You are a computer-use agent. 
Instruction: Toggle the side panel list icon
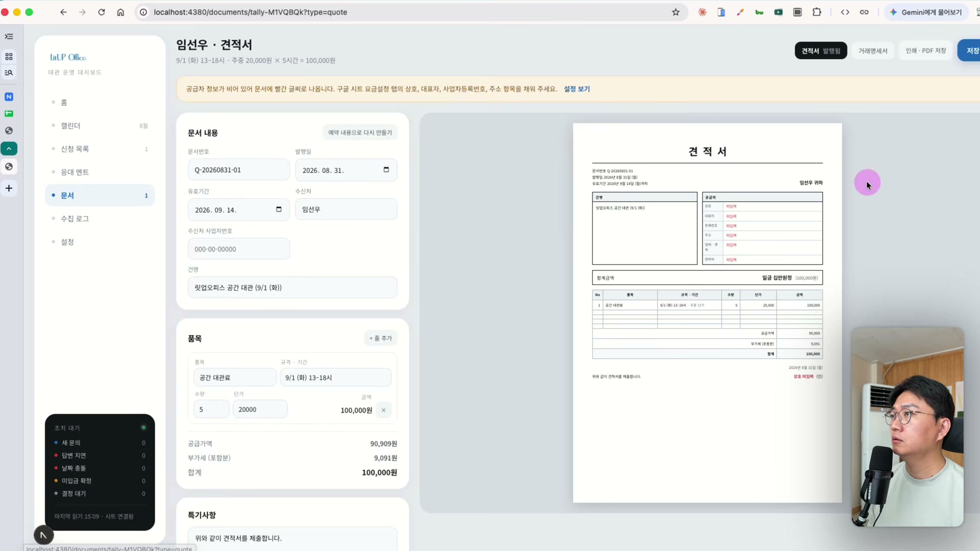(9, 37)
